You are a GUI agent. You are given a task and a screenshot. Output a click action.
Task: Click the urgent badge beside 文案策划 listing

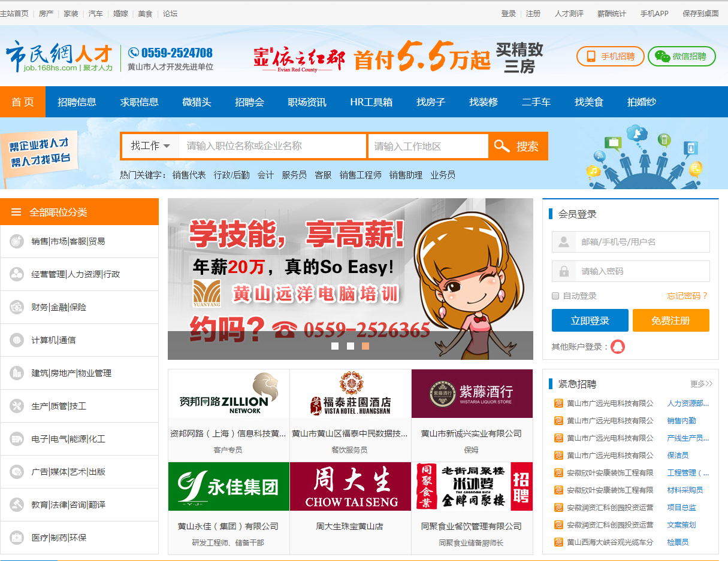[x=558, y=525]
